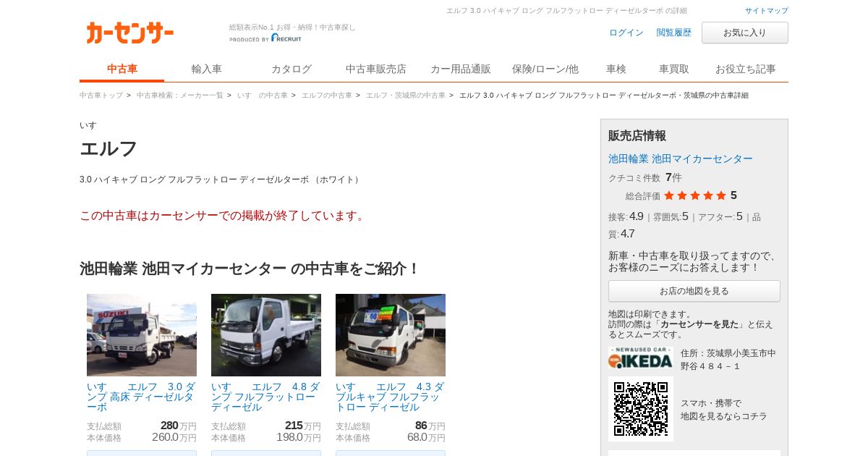This screenshot has height=456, width=868.
Task: Click the 280万円 total price
Action: click(178, 426)
